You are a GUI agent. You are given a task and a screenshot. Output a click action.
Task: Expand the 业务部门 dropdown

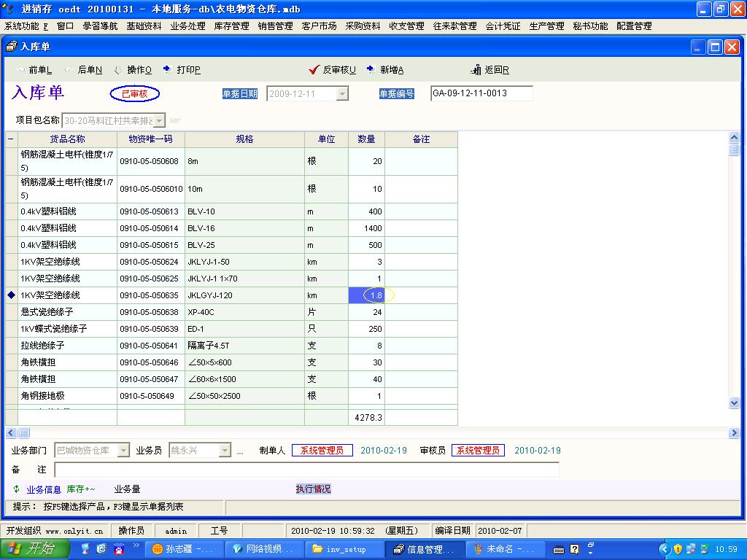coord(123,451)
